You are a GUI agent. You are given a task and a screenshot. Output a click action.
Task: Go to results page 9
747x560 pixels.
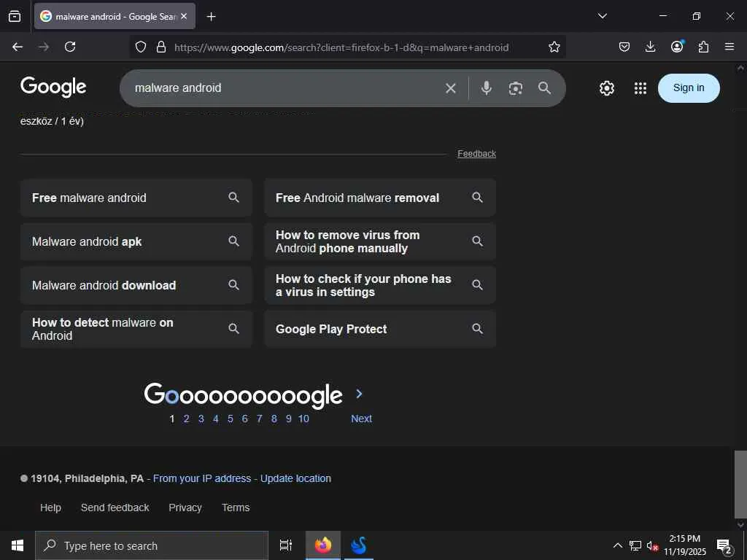pyautogui.click(x=289, y=419)
